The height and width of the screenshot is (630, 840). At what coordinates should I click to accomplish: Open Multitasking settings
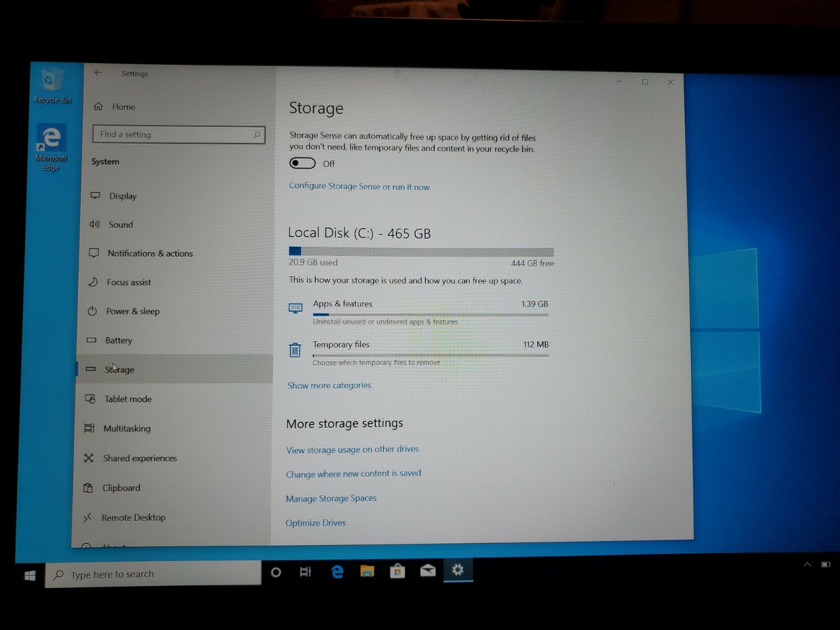pyautogui.click(x=127, y=428)
